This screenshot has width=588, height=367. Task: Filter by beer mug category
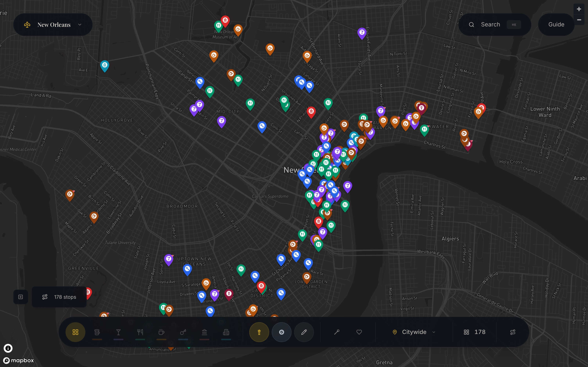pyautogui.click(x=97, y=332)
